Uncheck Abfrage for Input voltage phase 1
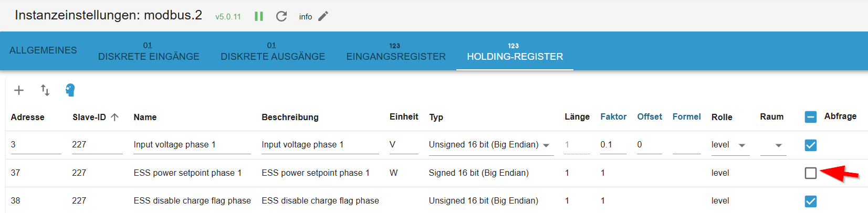 pos(811,145)
